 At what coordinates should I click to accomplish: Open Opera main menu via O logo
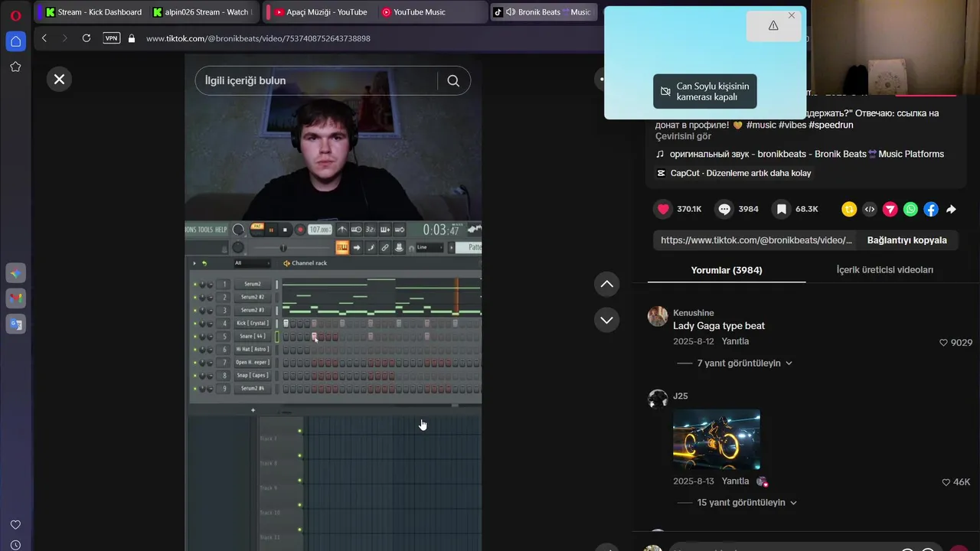pos(15,15)
